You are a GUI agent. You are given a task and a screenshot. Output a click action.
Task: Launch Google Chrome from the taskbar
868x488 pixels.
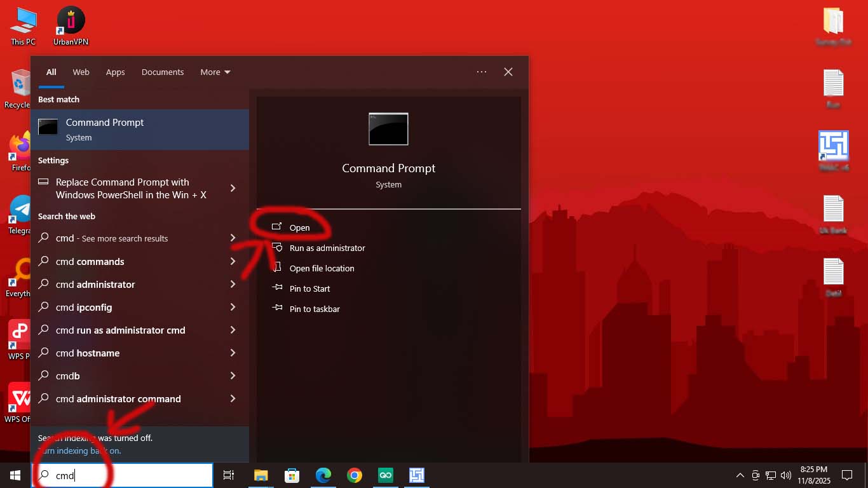355,475
